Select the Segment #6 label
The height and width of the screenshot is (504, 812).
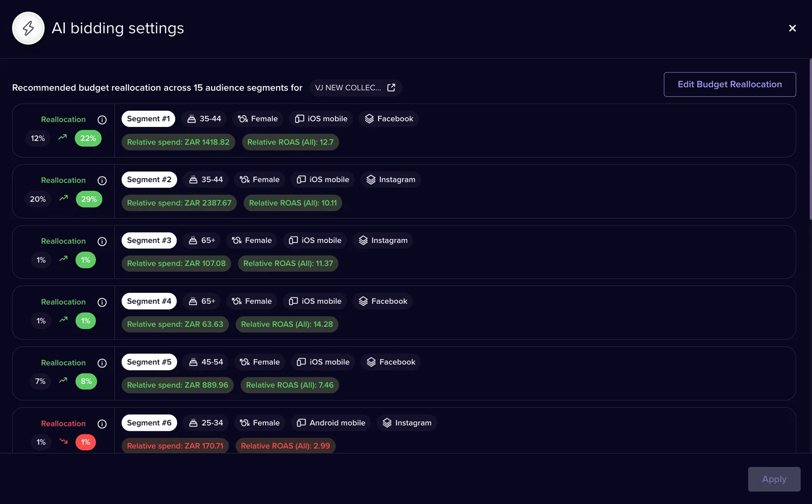[149, 423]
